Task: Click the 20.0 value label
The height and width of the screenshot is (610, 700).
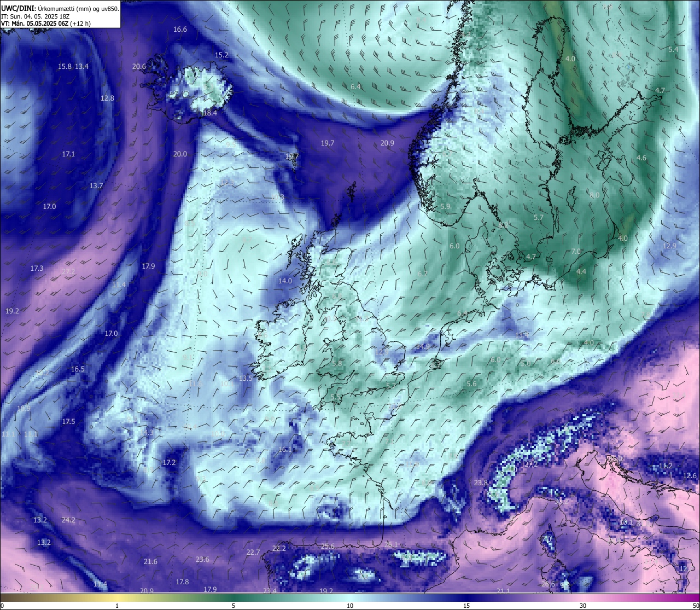Action: click(x=180, y=154)
